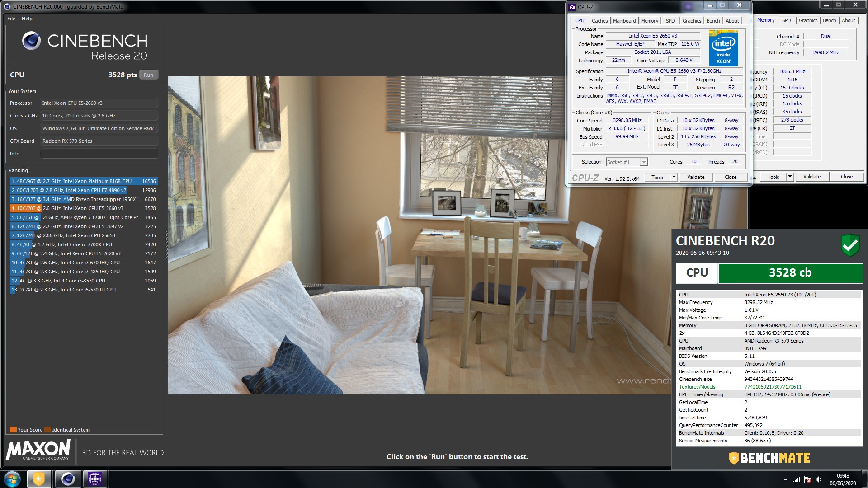This screenshot has width=868, height=488.
Task: Click Tools in background CPU-Z window
Action: click(774, 177)
